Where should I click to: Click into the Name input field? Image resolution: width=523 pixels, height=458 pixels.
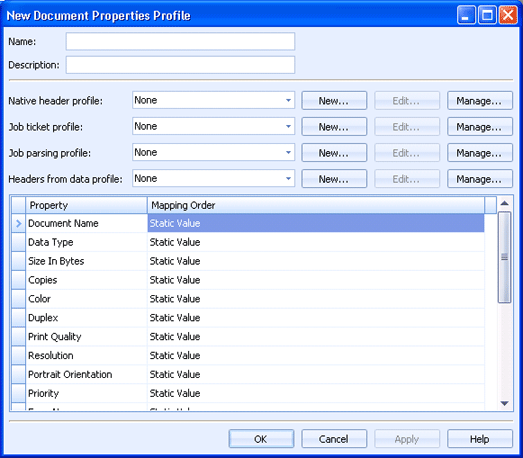pyautogui.click(x=180, y=41)
